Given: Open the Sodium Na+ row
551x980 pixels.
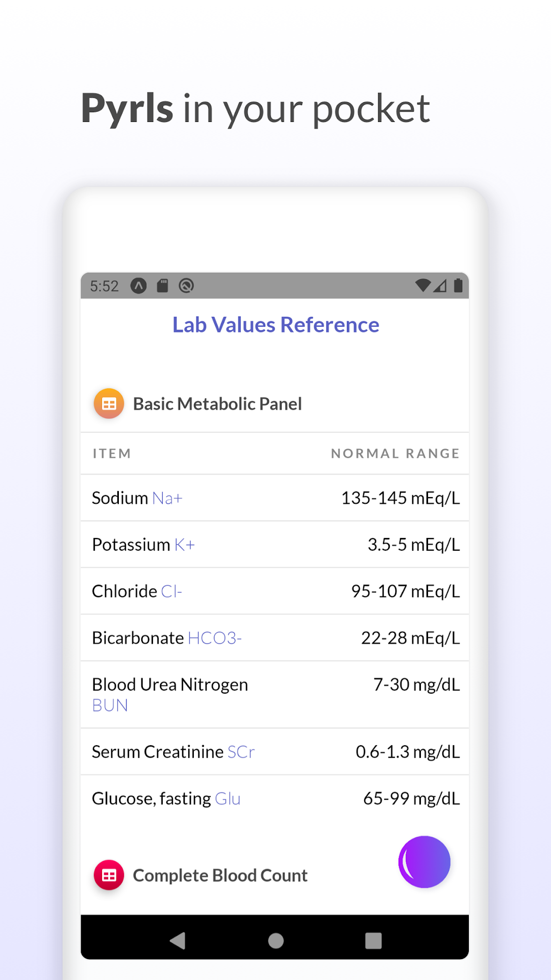Looking at the screenshot, I should click(275, 498).
